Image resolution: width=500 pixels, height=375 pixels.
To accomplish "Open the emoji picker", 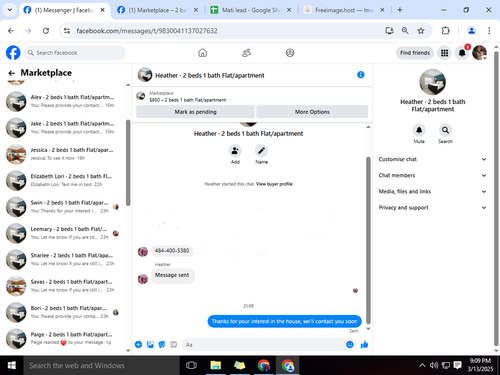I will (x=350, y=344).
